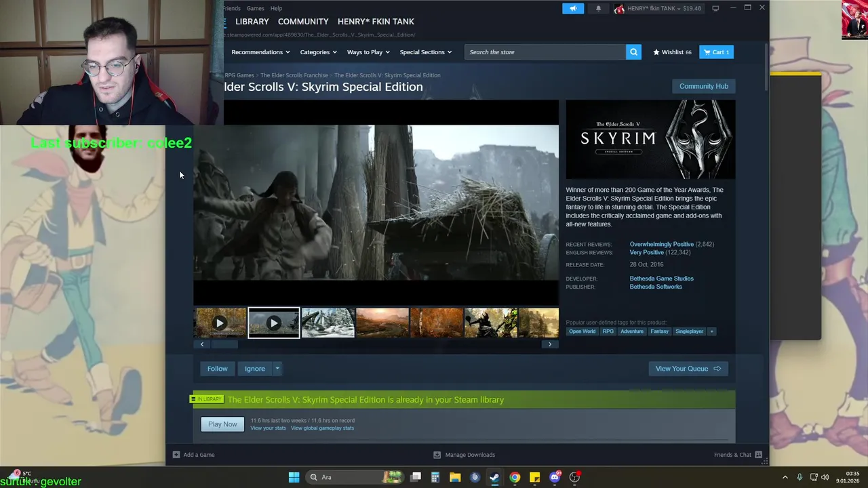868x488 pixels.
Task: Click the volume icon in system tray
Action: tap(825, 477)
